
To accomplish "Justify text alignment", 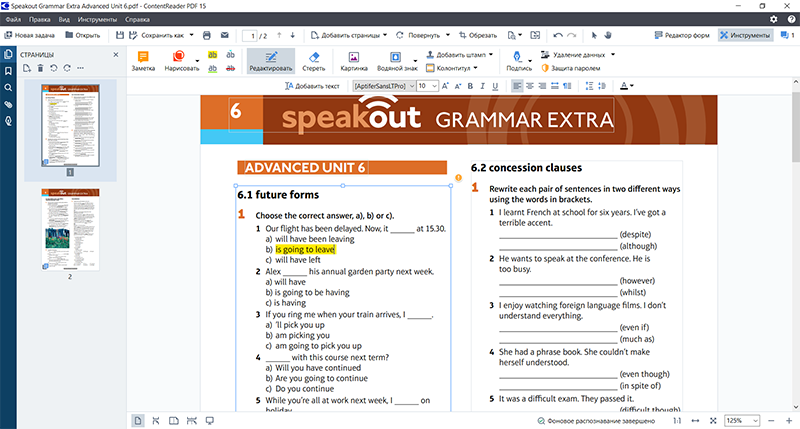I will (x=555, y=86).
